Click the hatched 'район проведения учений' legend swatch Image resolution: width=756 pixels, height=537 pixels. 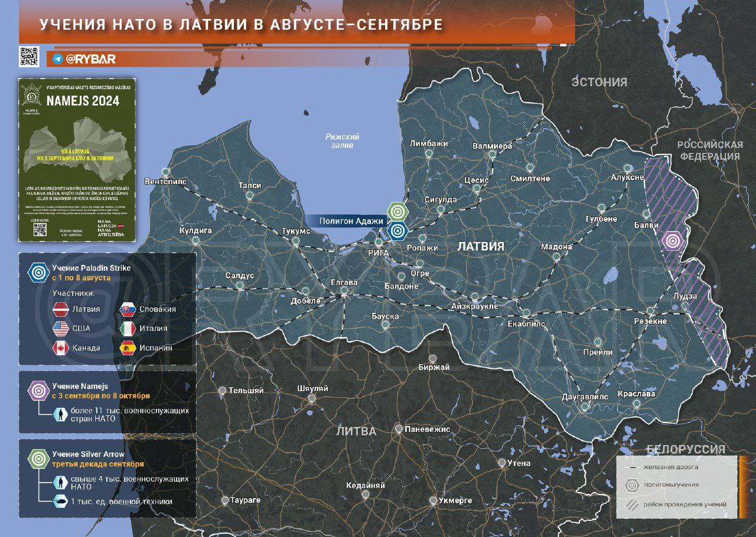click(631, 505)
